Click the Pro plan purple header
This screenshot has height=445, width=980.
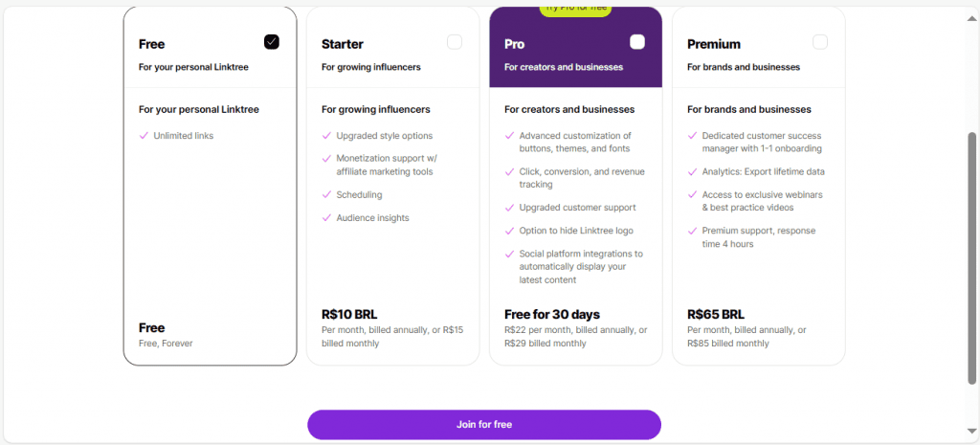point(575,56)
